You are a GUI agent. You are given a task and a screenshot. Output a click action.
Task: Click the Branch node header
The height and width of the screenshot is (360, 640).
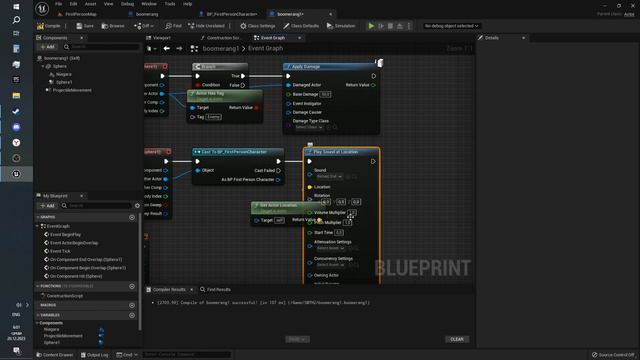pyautogui.click(x=220, y=67)
